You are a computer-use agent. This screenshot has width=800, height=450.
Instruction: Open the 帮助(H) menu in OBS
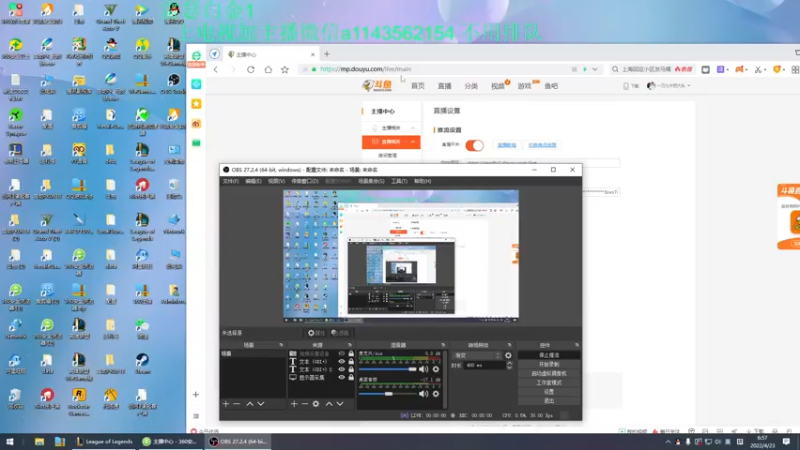(x=422, y=181)
